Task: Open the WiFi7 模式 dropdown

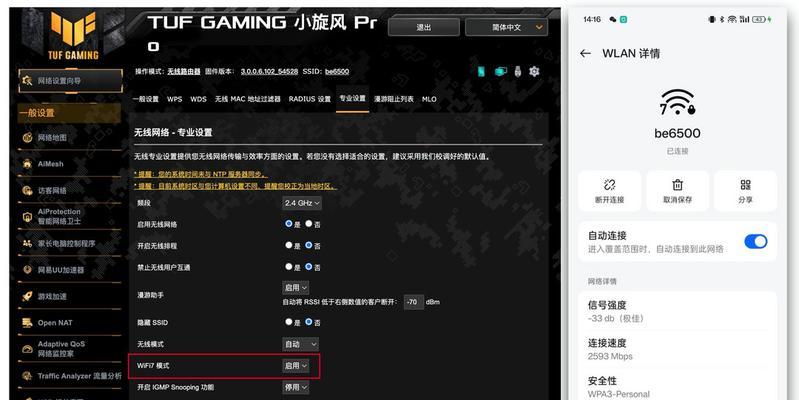Action: [x=296, y=366]
